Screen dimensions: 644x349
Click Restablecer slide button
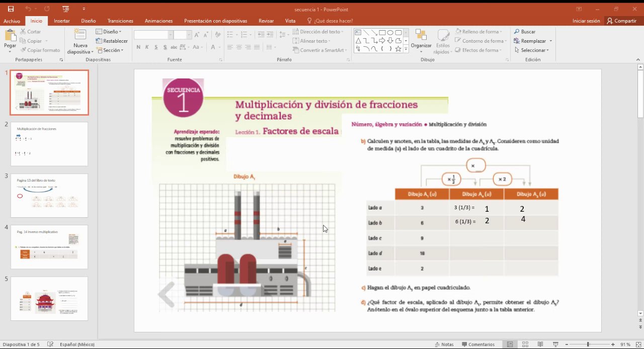click(112, 41)
